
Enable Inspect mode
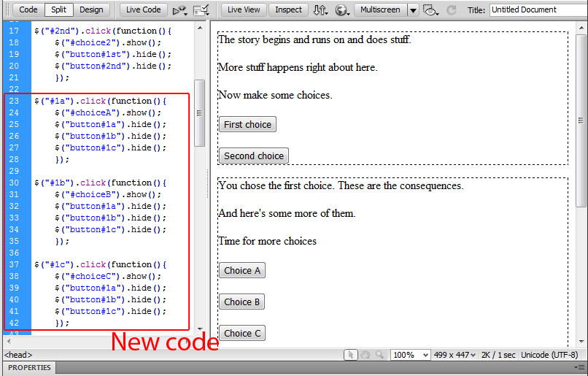288,9
